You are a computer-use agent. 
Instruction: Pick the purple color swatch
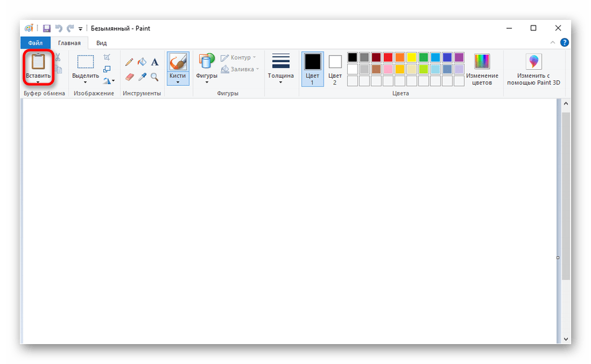[459, 57]
